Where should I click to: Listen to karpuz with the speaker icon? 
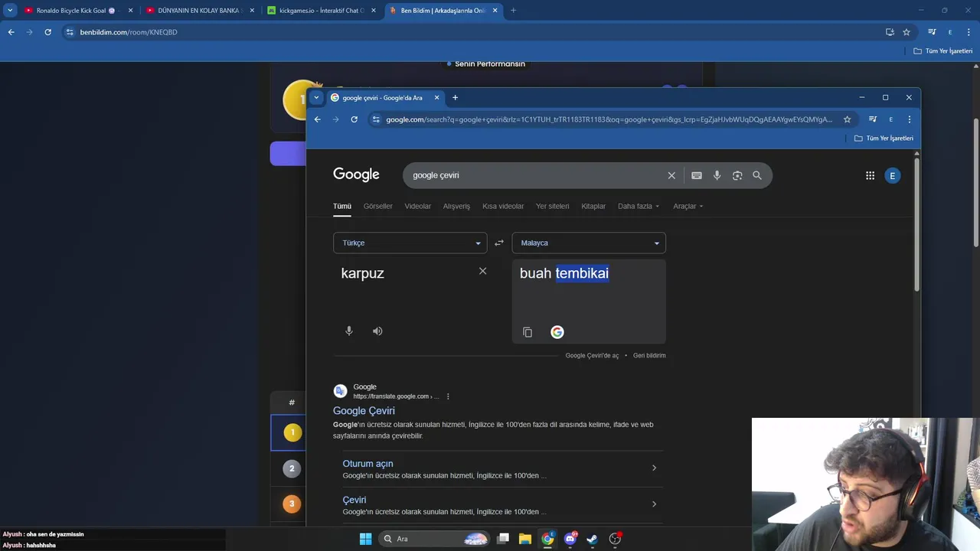click(x=377, y=331)
